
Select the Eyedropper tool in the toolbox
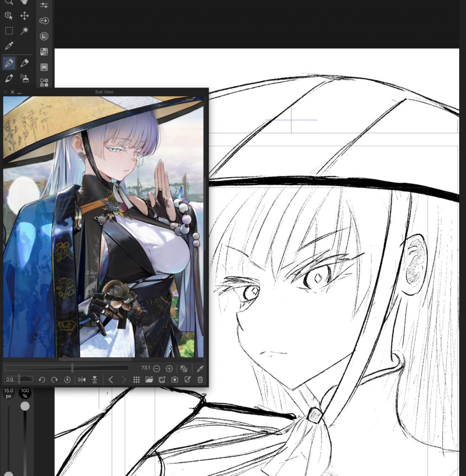click(x=9, y=46)
